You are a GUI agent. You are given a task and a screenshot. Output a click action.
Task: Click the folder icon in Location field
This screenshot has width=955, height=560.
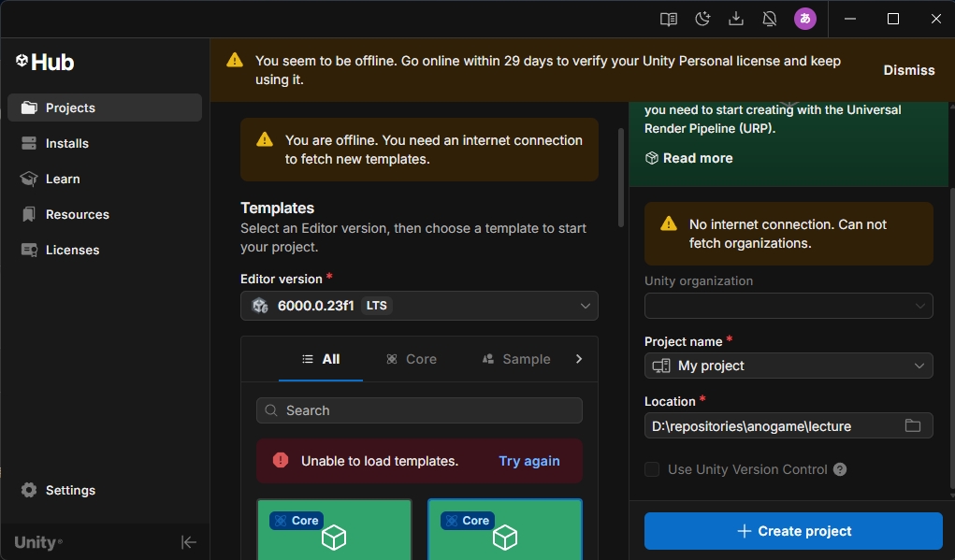[x=913, y=426]
